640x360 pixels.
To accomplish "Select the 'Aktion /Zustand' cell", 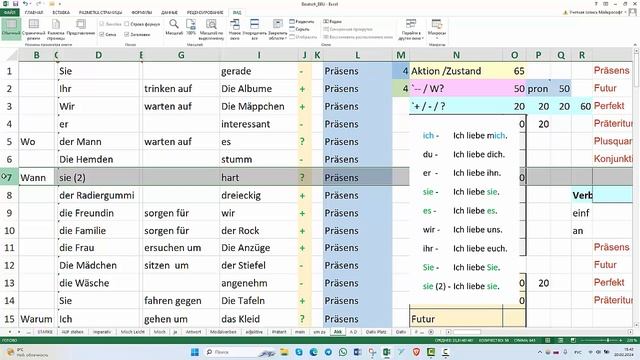I will (456, 71).
